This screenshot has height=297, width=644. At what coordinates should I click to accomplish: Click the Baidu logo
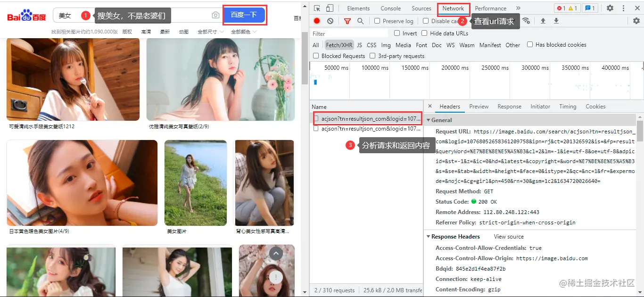point(26,16)
